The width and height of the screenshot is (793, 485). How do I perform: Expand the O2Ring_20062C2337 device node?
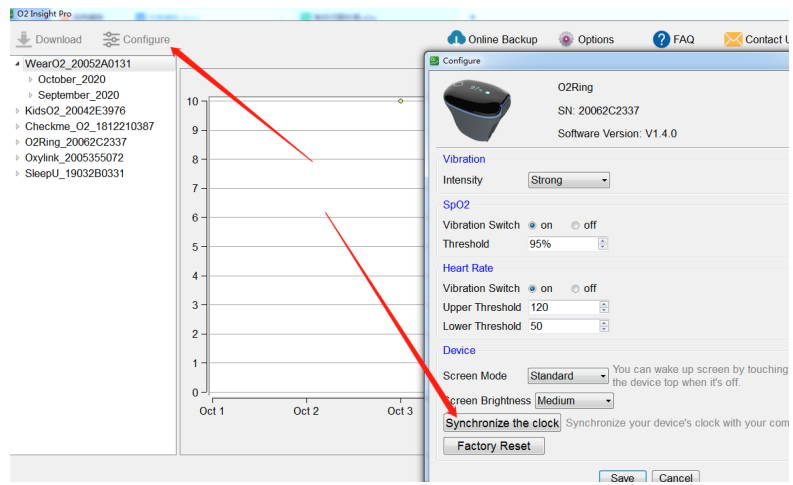(x=17, y=142)
